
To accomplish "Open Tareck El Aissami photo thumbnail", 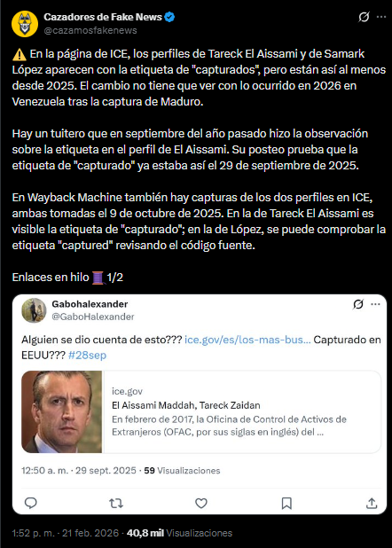I will [62, 412].
